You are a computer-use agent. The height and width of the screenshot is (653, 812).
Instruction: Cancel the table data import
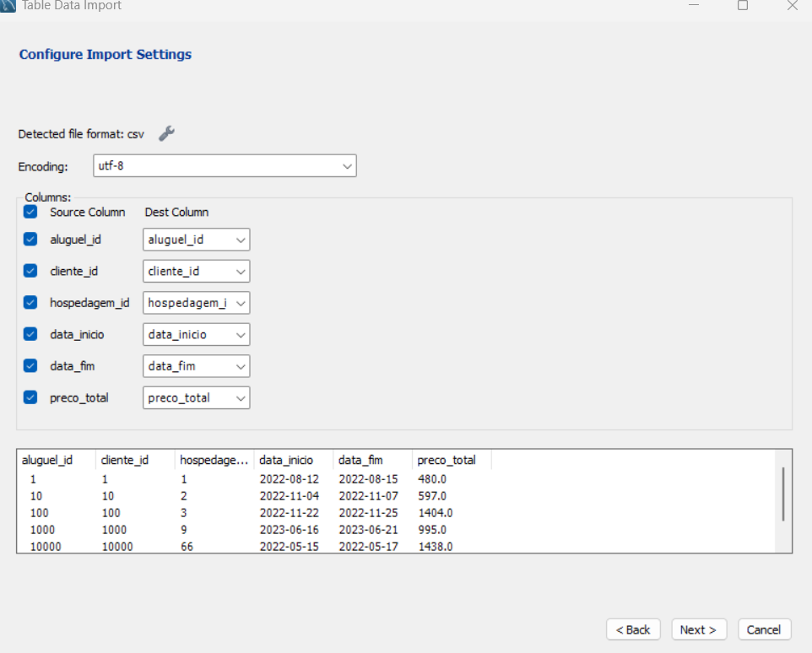pos(764,629)
